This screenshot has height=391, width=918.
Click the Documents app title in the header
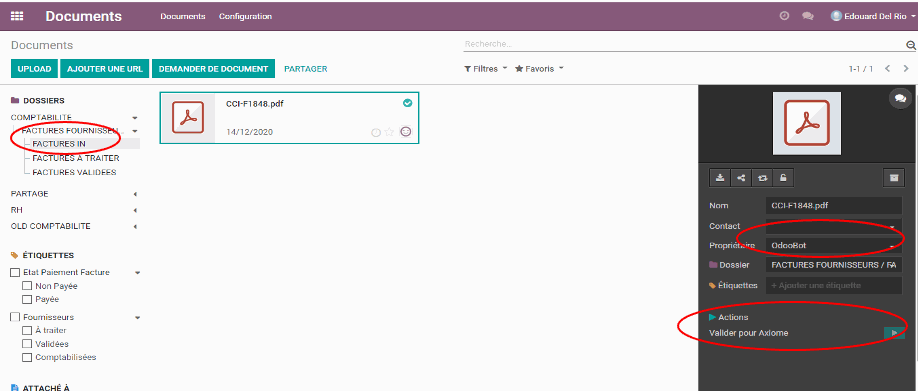(84, 16)
